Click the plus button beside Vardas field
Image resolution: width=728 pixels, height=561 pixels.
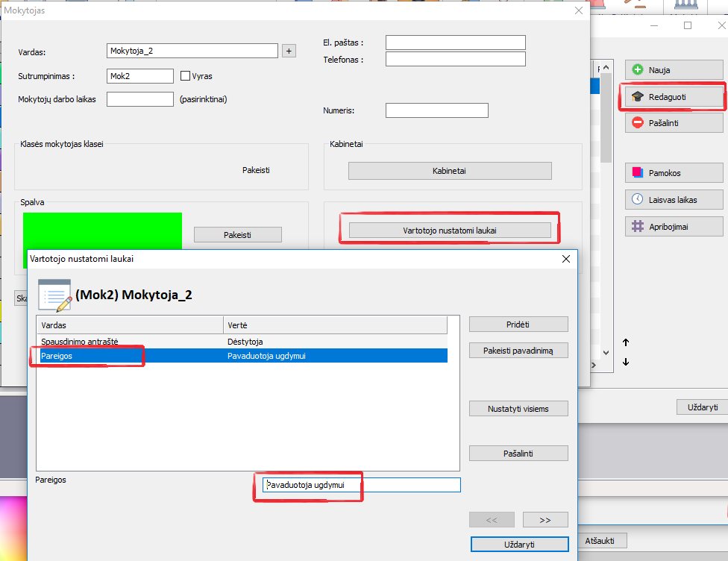click(x=289, y=51)
